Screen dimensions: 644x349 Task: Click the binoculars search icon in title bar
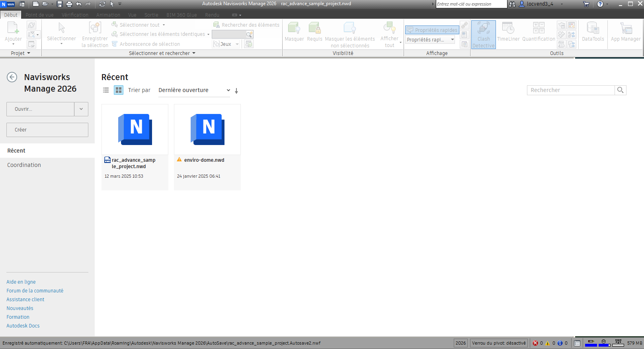(512, 4)
